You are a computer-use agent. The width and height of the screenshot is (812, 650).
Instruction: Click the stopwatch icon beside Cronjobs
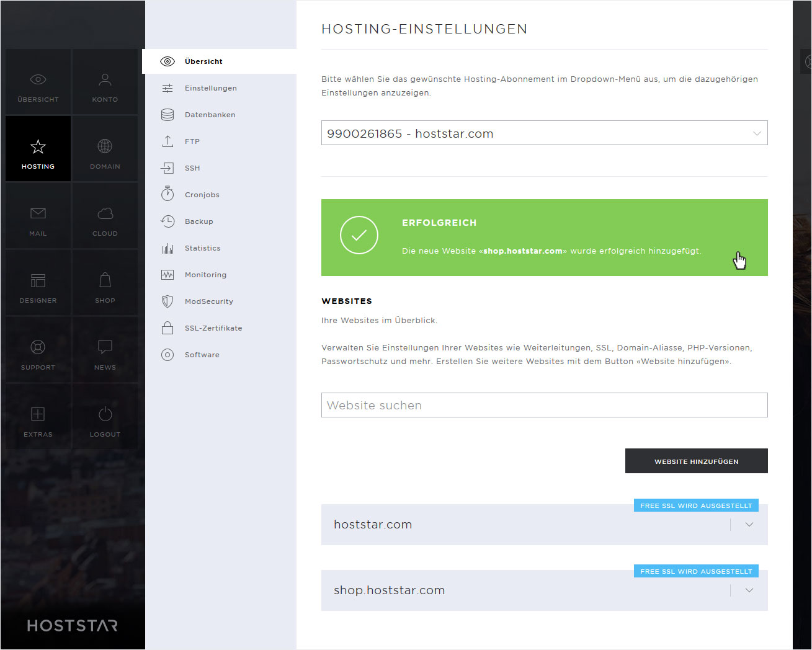tap(167, 194)
